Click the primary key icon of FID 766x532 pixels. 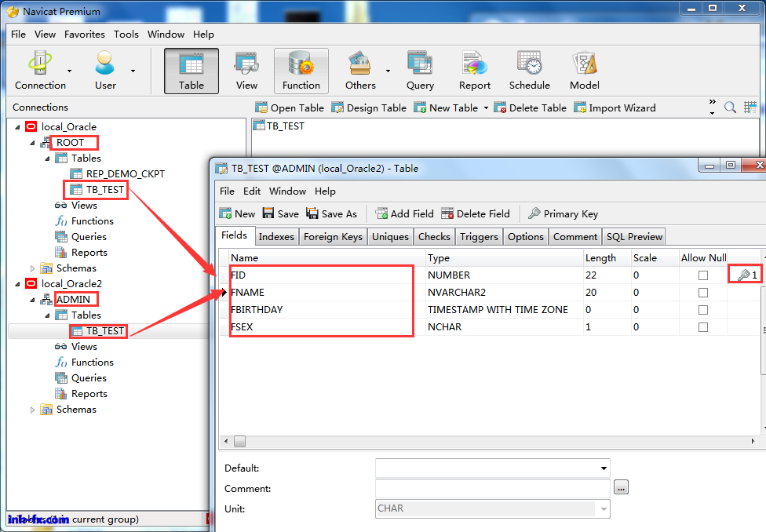click(x=745, y=275)
